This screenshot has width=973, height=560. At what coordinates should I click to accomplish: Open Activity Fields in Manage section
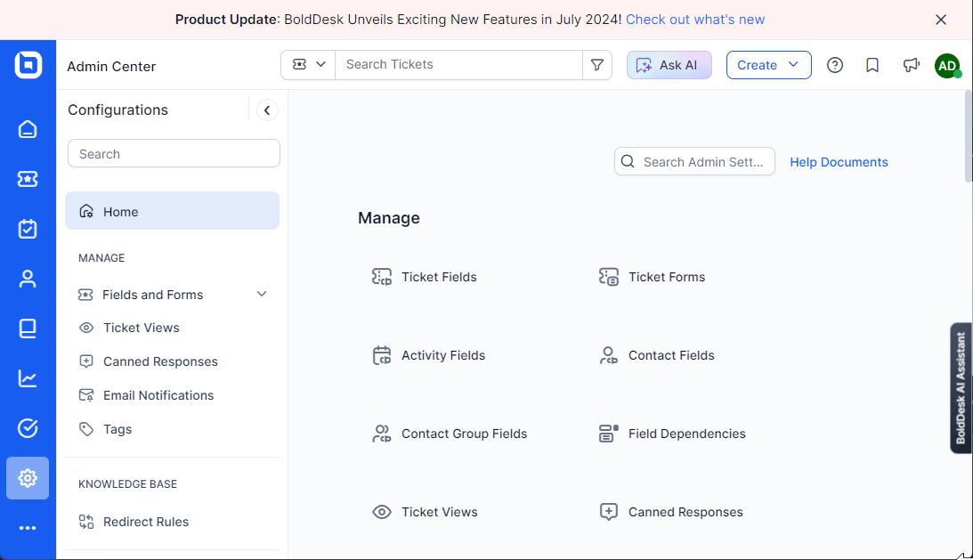443,355
